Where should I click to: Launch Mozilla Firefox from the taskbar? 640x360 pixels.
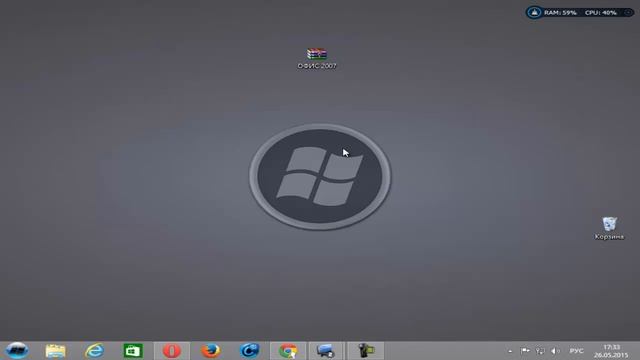[x=211, y=351]
